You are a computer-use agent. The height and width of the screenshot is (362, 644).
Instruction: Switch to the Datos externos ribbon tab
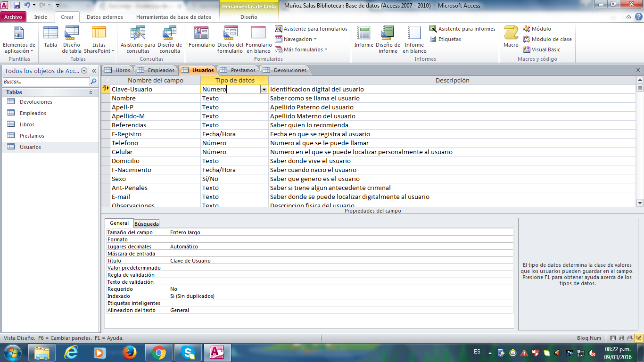[105, 17]
